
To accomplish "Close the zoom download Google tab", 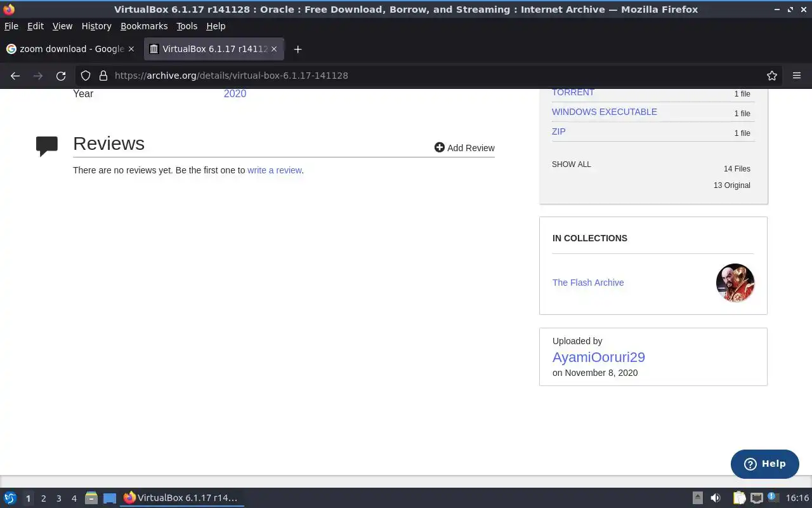I will pyautogui.click(x=131, y=49).
